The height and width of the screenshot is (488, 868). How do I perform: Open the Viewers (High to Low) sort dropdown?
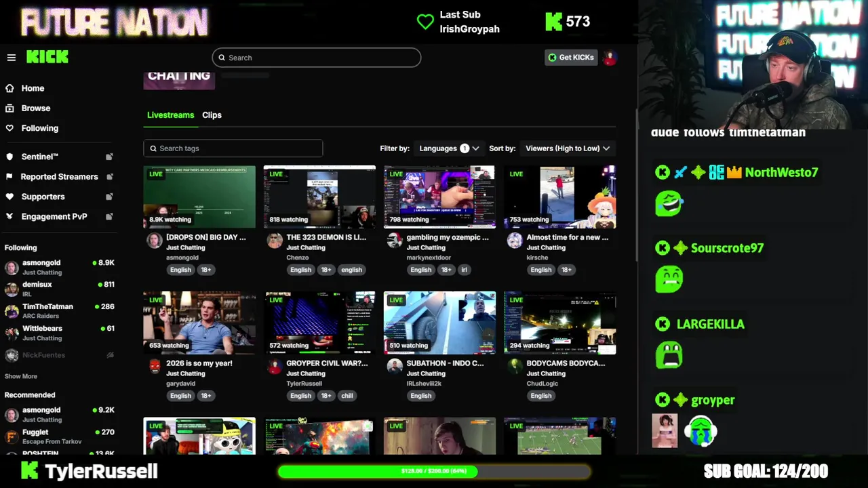pyautogui.click(x=567, y=148)
